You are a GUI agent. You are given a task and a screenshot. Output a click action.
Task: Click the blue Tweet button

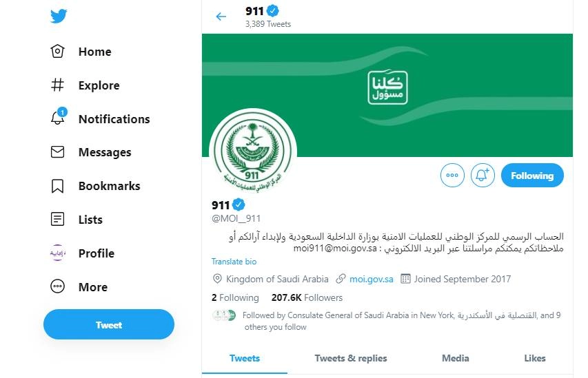(109, 325)
